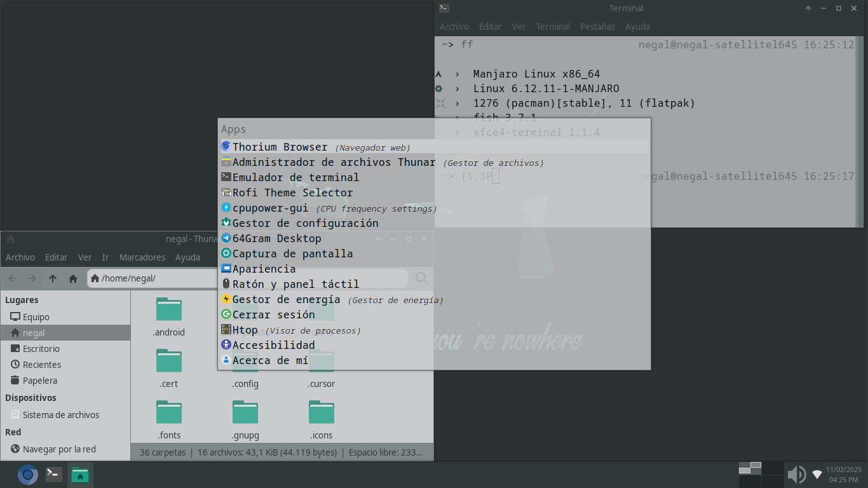Screen dimensions: 868x488
Task: Open the Marcadores menu in Thunar
Action: point(142,257)
